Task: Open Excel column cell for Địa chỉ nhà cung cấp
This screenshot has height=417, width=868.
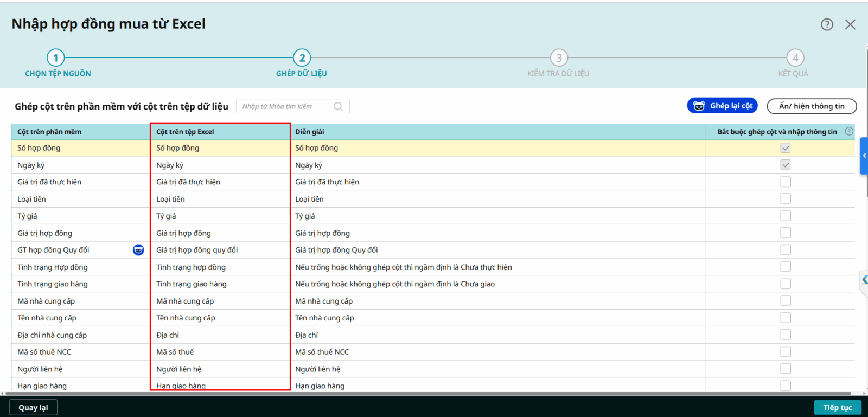Action: coord(220,335)
